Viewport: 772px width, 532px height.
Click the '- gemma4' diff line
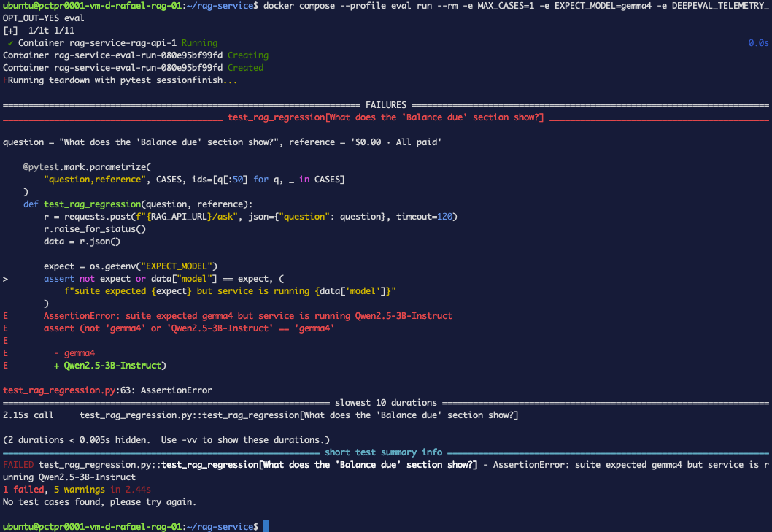(x=74, y=353)
